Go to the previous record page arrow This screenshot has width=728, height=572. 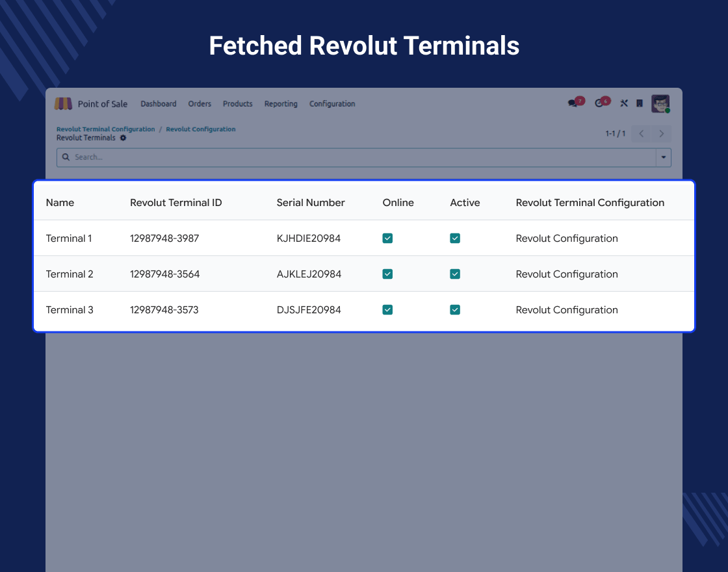point(641,134)
